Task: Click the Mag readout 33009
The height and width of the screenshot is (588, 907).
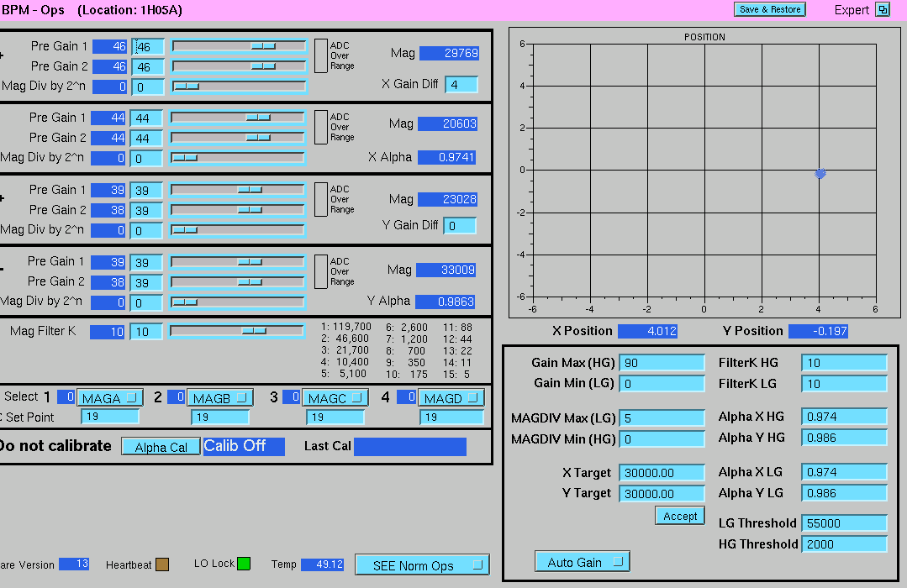Action: pos(446,270)
